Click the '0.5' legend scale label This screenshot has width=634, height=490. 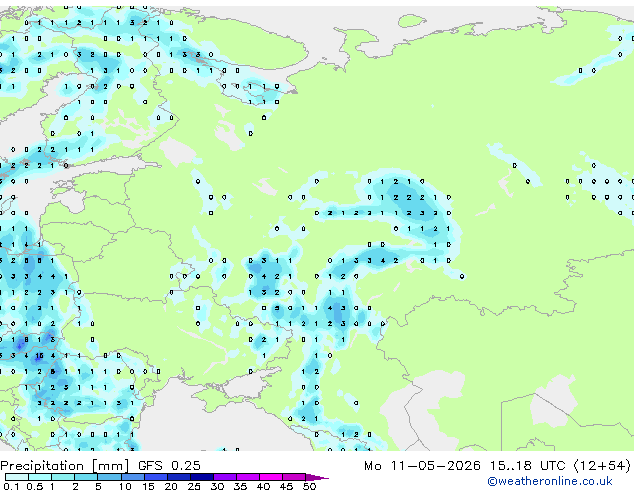(35, 486)
